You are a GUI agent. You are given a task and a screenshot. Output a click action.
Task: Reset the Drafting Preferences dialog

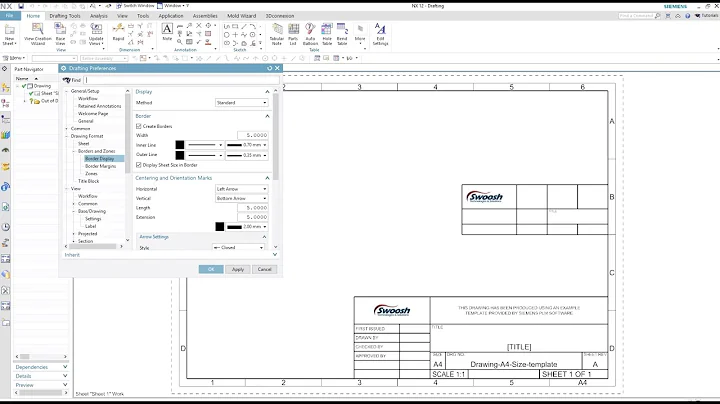click(270, 68)
